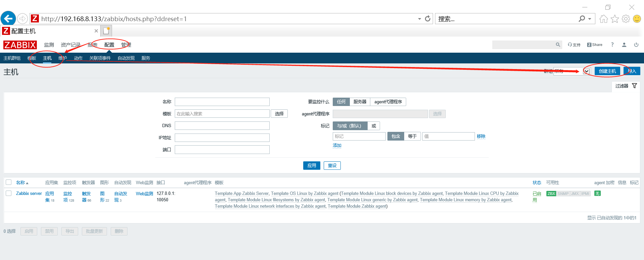Open the address bar history dropdown
The image size is (644, 260).
(419, 19)
